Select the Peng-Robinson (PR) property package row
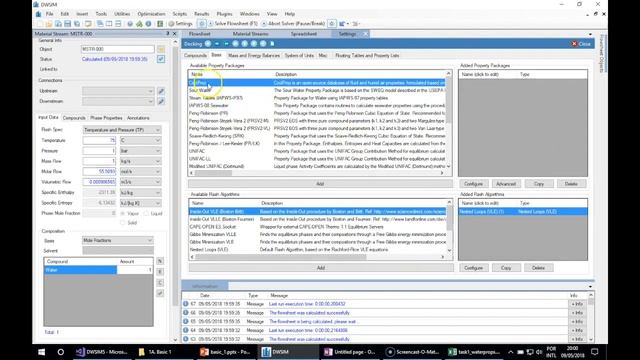 point(316,113)
